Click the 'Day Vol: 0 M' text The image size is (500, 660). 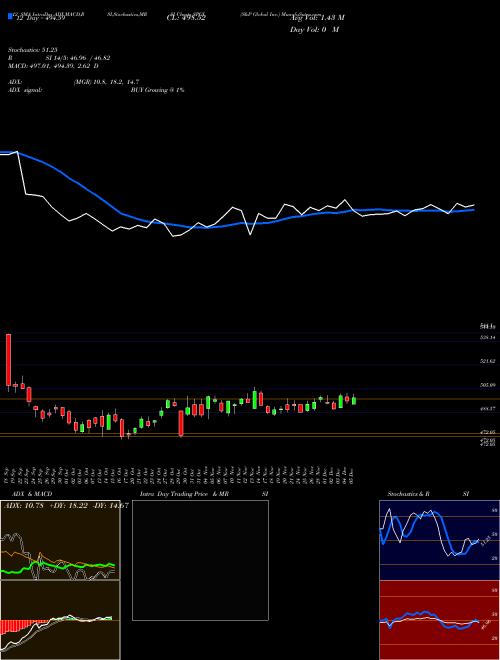tap(314, 30)
